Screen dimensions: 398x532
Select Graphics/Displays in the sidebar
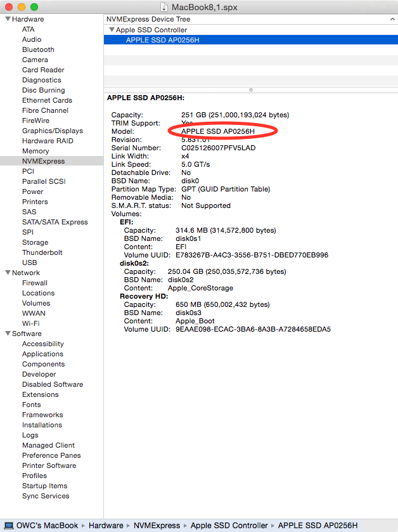click(52, 131)
